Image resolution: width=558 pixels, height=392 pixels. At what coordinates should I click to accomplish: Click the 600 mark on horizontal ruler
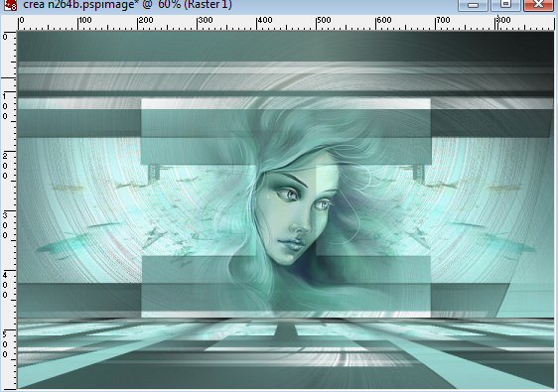click(384, 20)
